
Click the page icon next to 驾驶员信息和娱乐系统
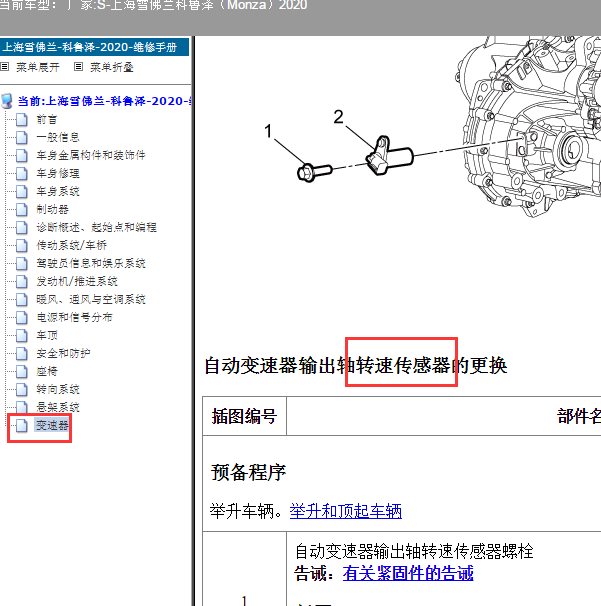22,263
